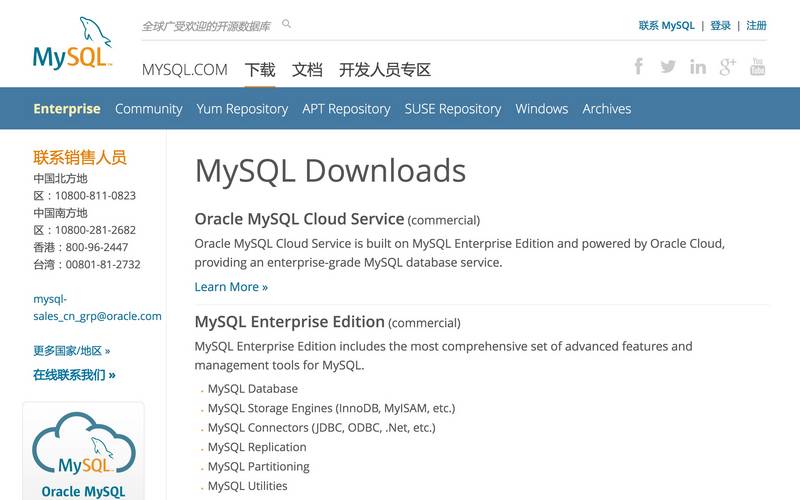This screenshot has width=800, height=500.
Task: Click the 联系销售人员 heading
Action: (x=80, y=157)
